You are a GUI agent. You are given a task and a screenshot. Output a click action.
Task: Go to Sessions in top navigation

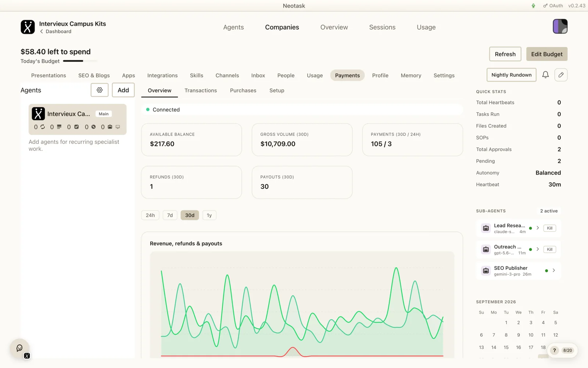pos(382,27)
